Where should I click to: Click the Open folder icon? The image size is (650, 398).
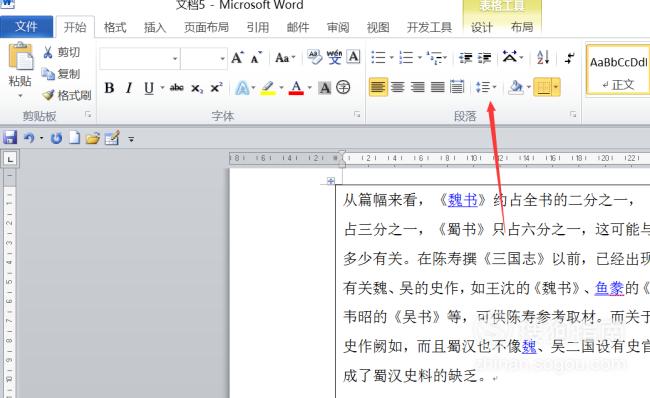coord(93,138)
